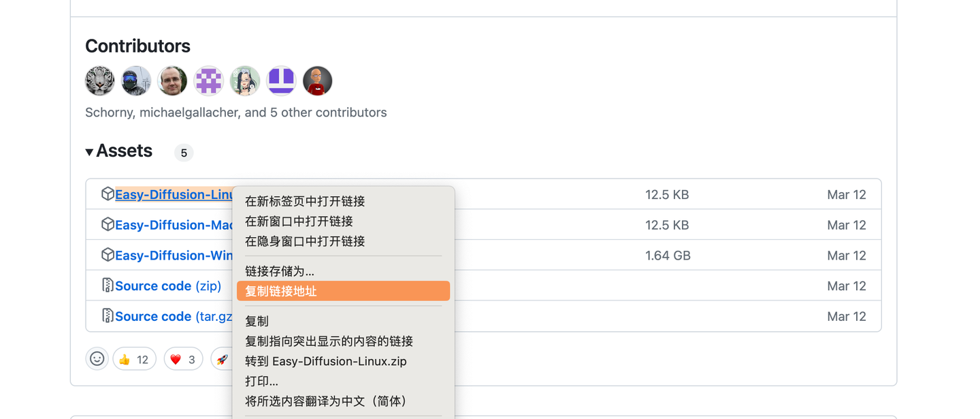The image size is (980, 419).
Task: Toggle the thumbs up reaction with 12
Action: click(x=134, y=359)
